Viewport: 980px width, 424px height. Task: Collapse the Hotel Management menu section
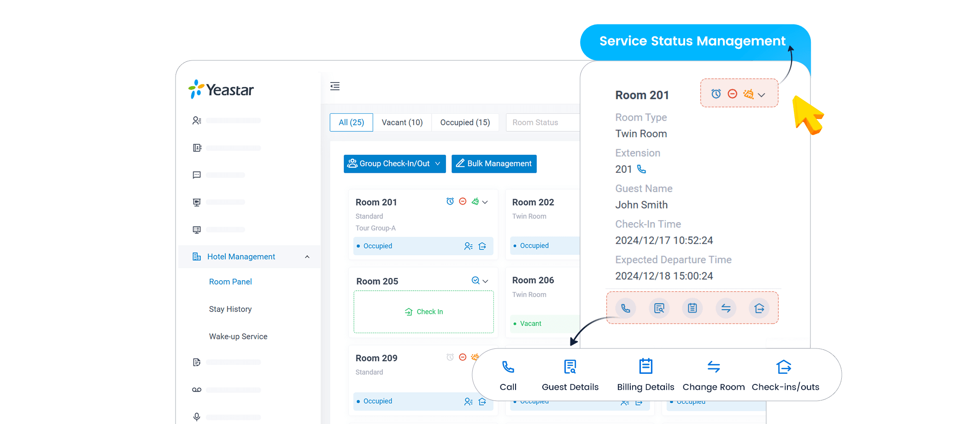click(307, 257)
